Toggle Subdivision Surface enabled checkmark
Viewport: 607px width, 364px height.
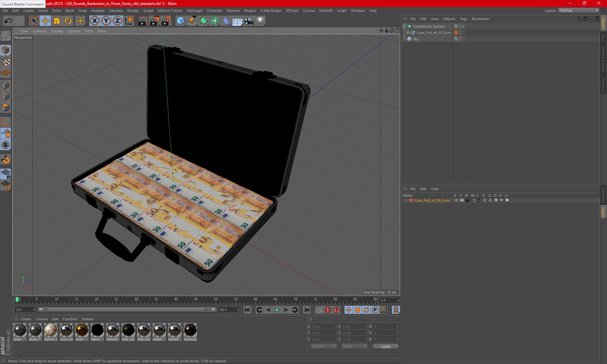point(463,26)
